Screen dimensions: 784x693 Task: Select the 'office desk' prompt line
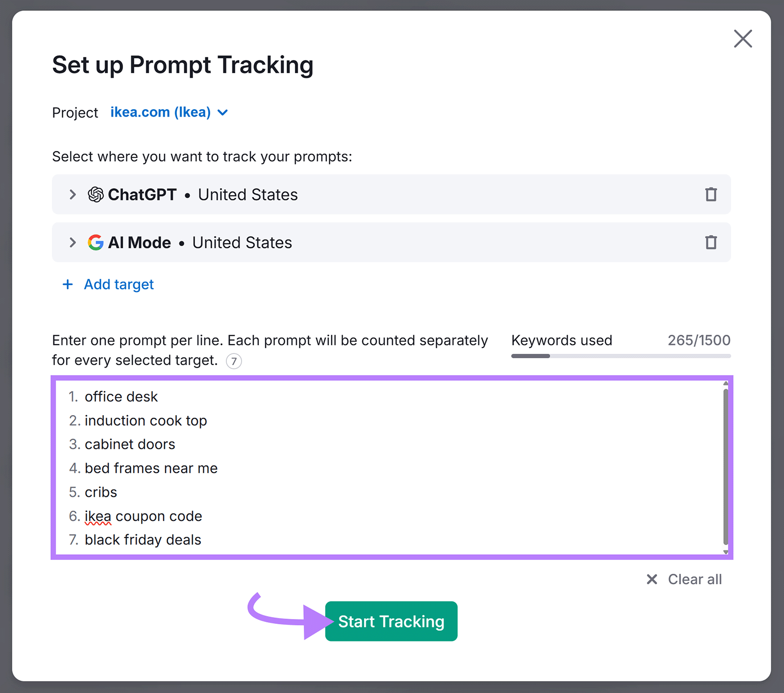(121, 397)
